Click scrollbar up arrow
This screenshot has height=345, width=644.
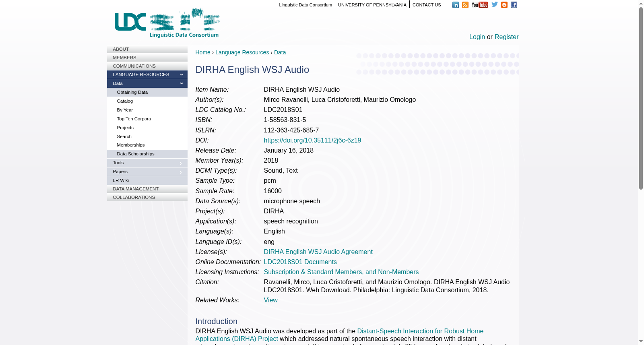point(641,3)
